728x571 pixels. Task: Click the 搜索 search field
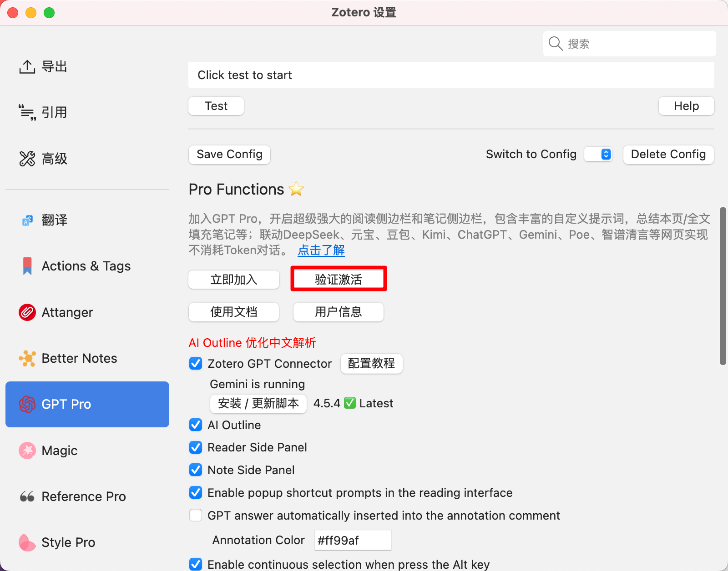click(x=630, y=44)
